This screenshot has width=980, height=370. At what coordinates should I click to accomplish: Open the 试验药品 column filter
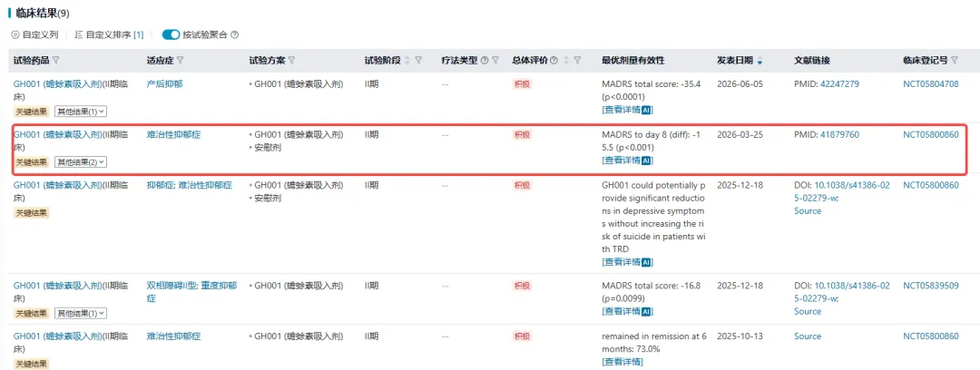tap(55, 61)
